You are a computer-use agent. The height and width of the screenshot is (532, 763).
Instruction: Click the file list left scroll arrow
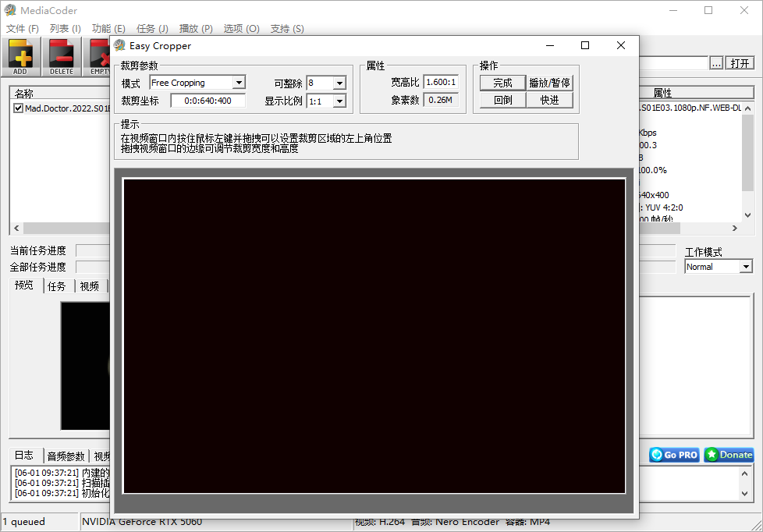pos(16,228)
